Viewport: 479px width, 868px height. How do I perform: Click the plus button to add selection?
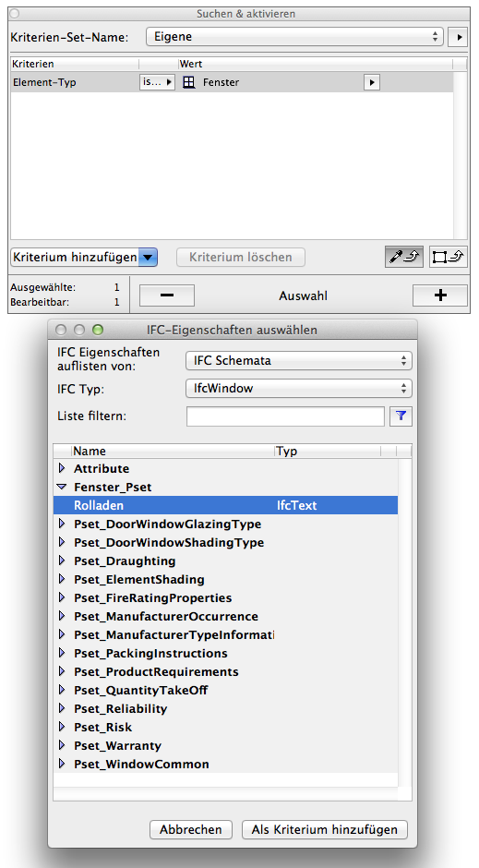[x=440, y=295]
